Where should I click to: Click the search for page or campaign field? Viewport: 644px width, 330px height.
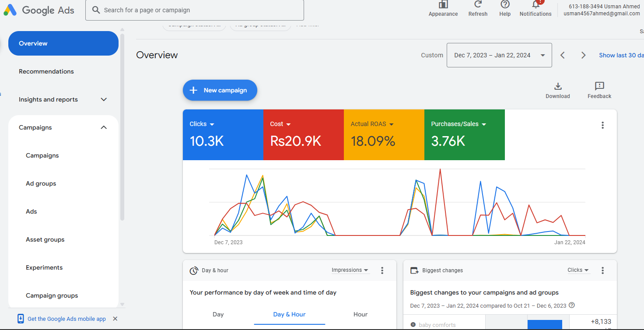tap(195, 10)
